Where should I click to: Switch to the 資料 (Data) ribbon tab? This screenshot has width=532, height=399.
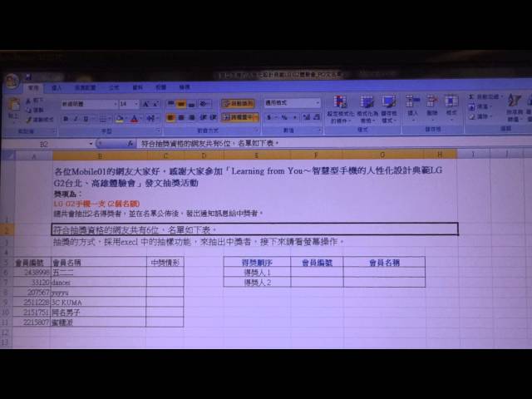click(x=137, y=88)
